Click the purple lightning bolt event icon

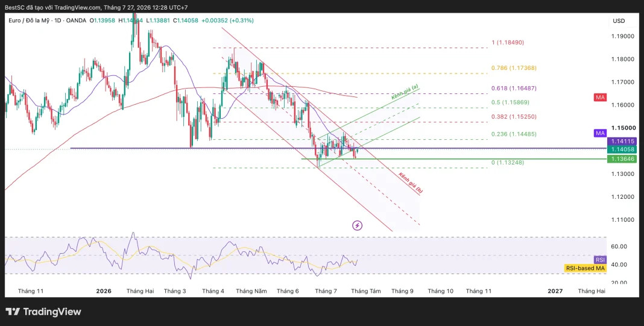(x=358, y=225)
